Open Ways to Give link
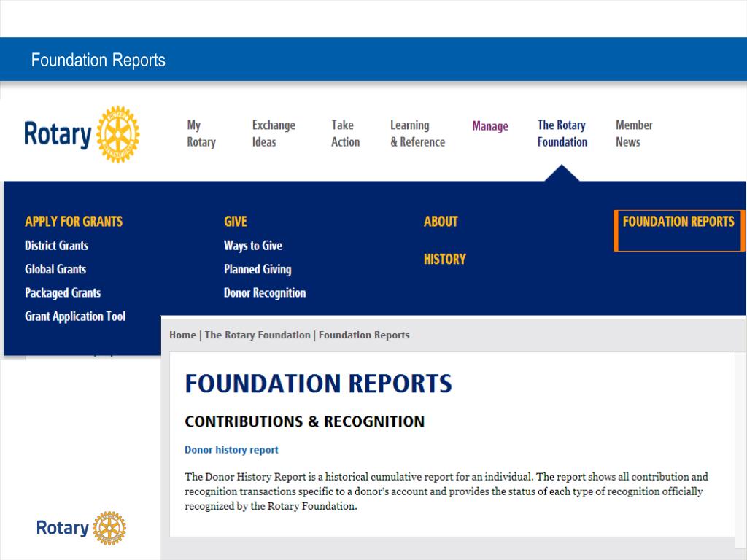Screen dimensions: 747x560 coord(253,246)
